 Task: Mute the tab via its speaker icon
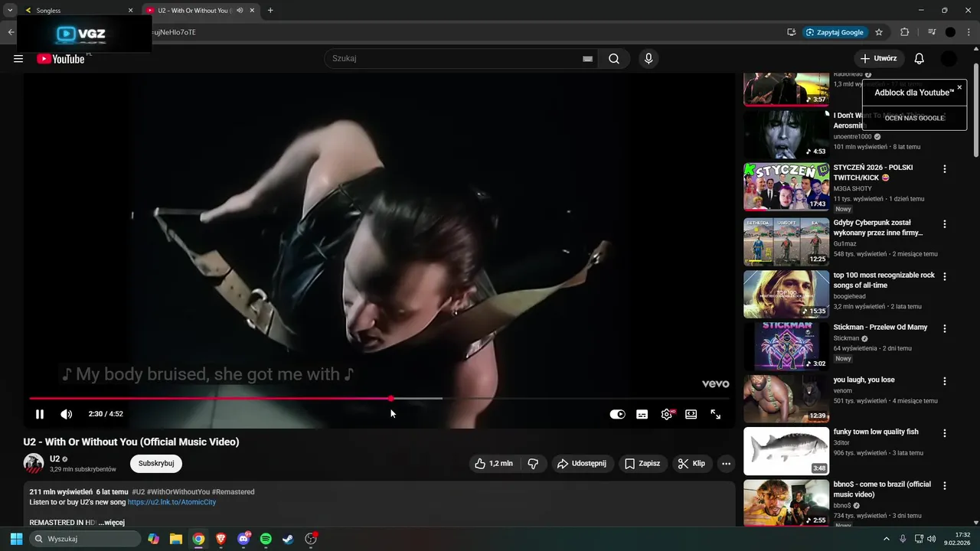tap(240, 11)
